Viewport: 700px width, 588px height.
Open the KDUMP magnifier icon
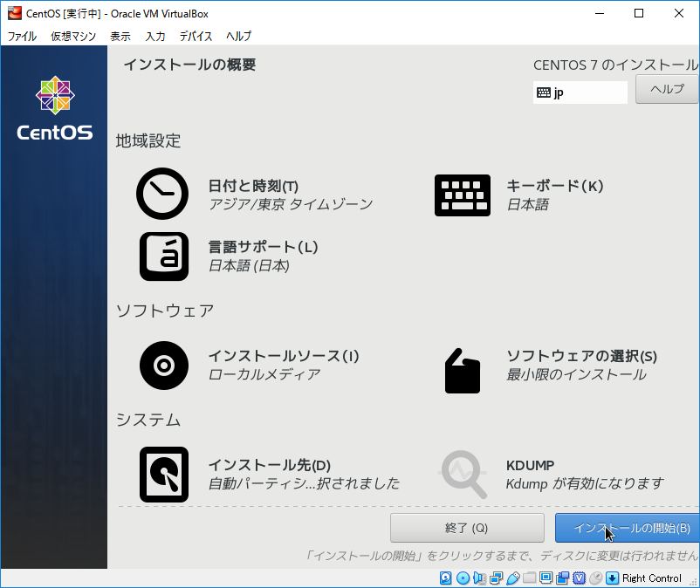[463, 475]
